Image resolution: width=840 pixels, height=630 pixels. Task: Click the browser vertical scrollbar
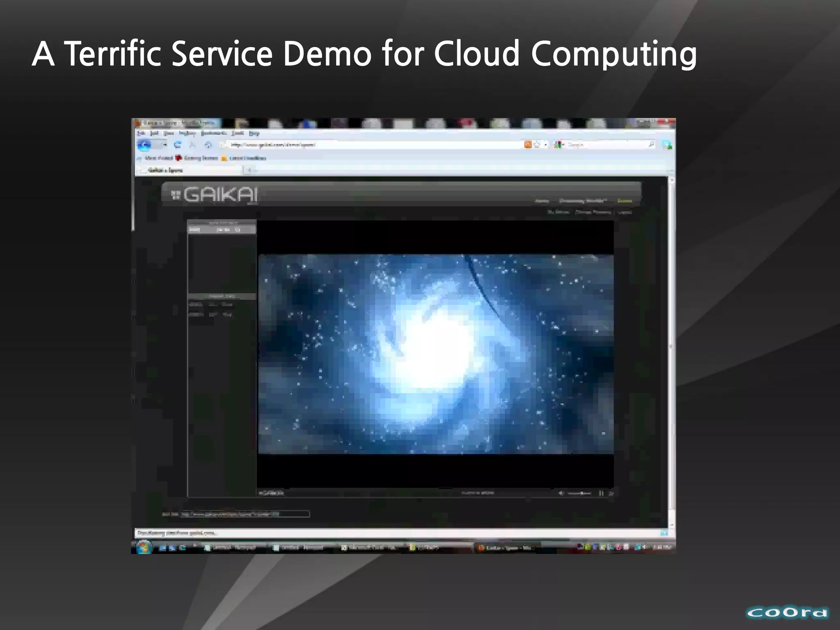coord(671,353)
